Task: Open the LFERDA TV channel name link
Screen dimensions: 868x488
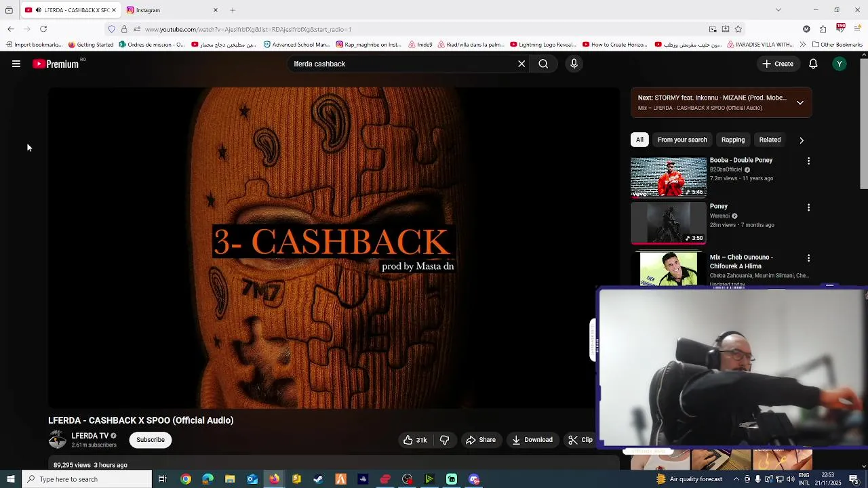Action: pyautogui.click(x=90, y=436)
